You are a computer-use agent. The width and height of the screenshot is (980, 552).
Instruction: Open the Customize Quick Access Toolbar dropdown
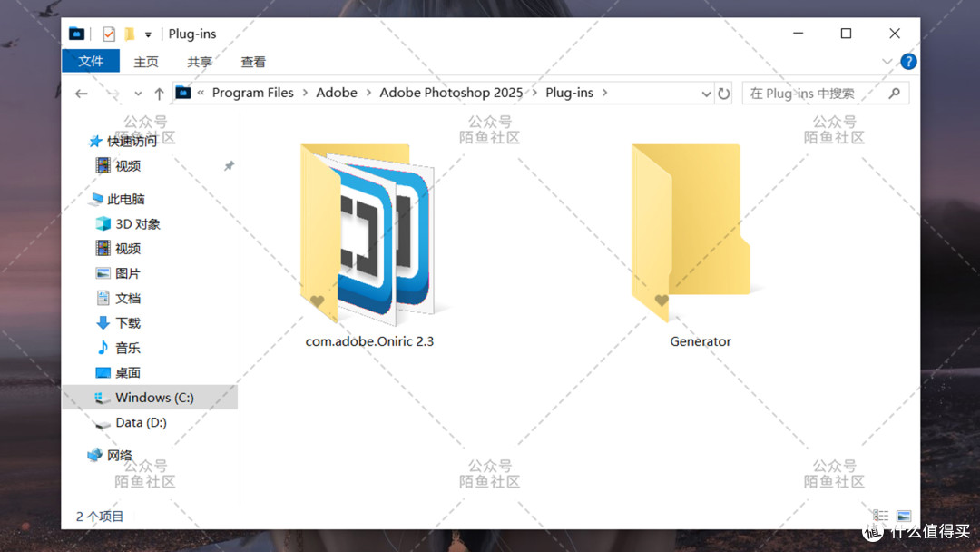pyautogui.click(x=148, y=34)
